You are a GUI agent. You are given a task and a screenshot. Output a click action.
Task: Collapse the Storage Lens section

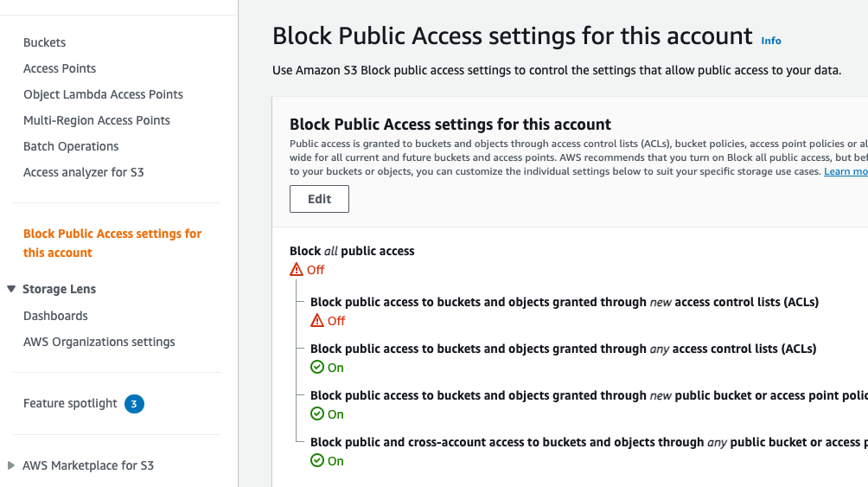11,289
